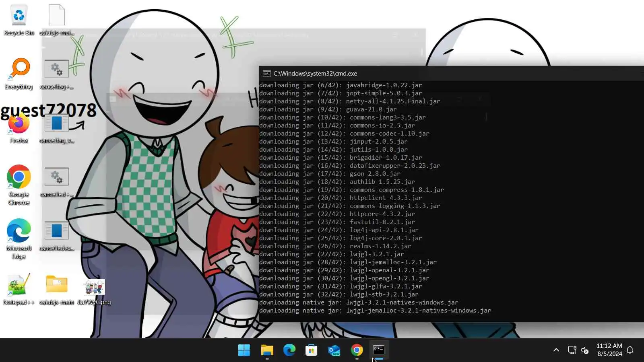Click the (27/42) lwjgl-3.2.1.jar line
The width and height of the screenshot is (644, 362).
[332, 254]
